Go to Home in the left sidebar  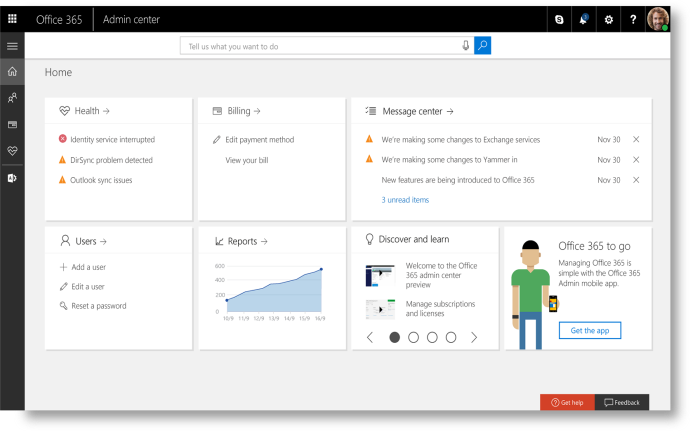tap(12, 71)
